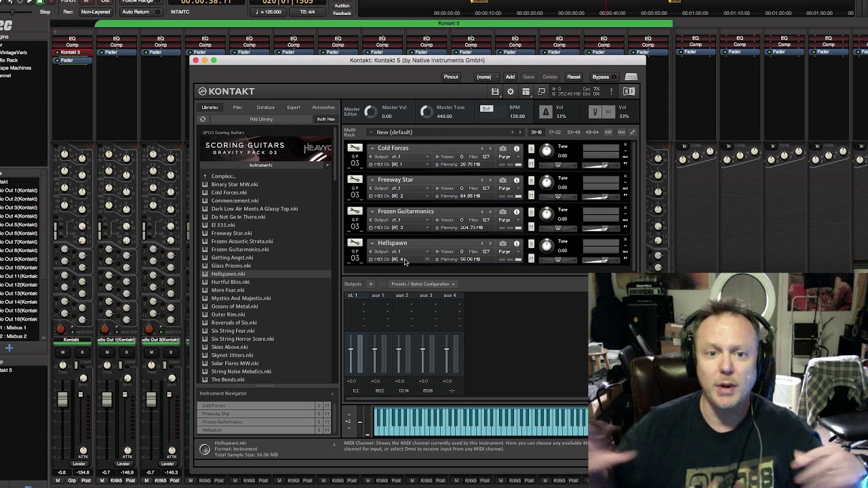Open Cold Forces wrench edit icon

355,148
